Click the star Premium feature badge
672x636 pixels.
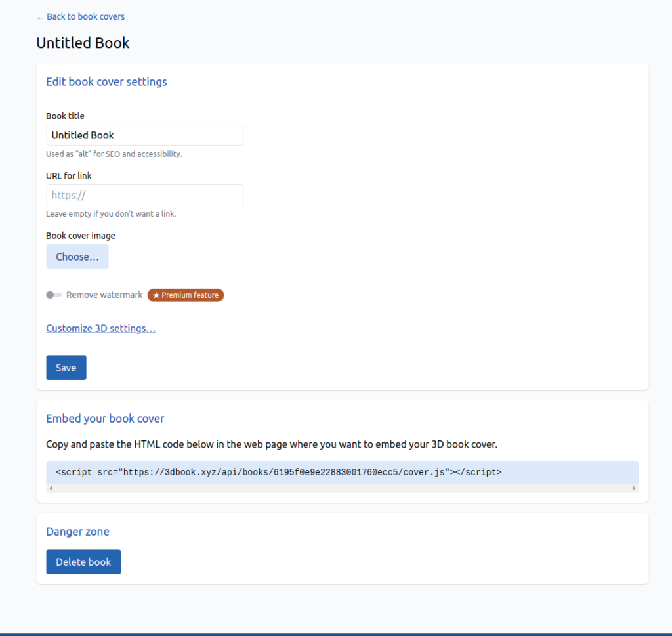click(x=186, y=295)
